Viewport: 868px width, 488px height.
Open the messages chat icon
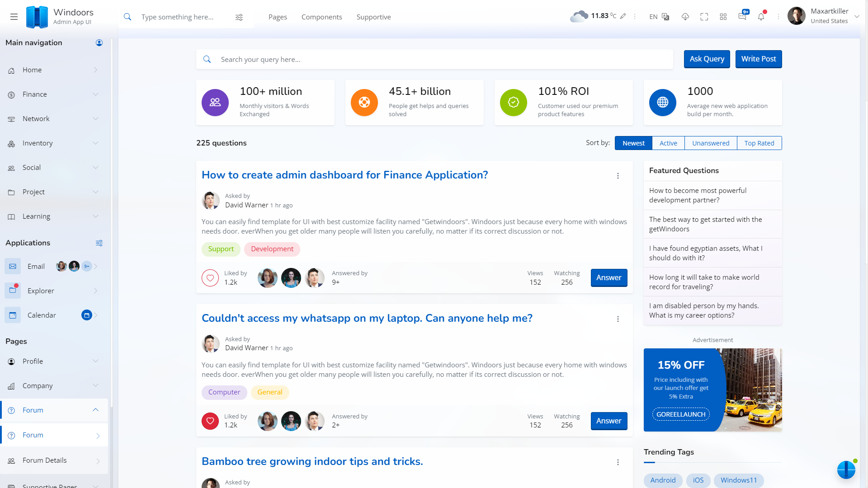[x=742, y=17]
